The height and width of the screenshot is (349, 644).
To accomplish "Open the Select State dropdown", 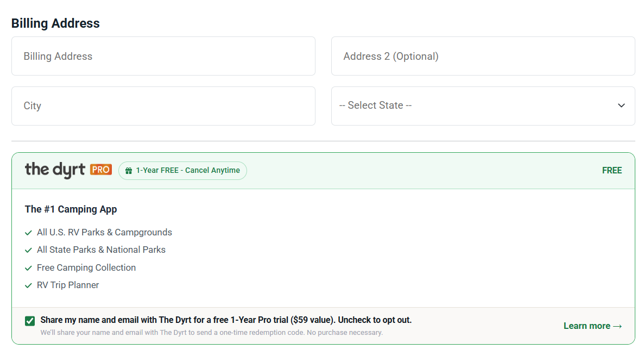I will tap(483, 105).
